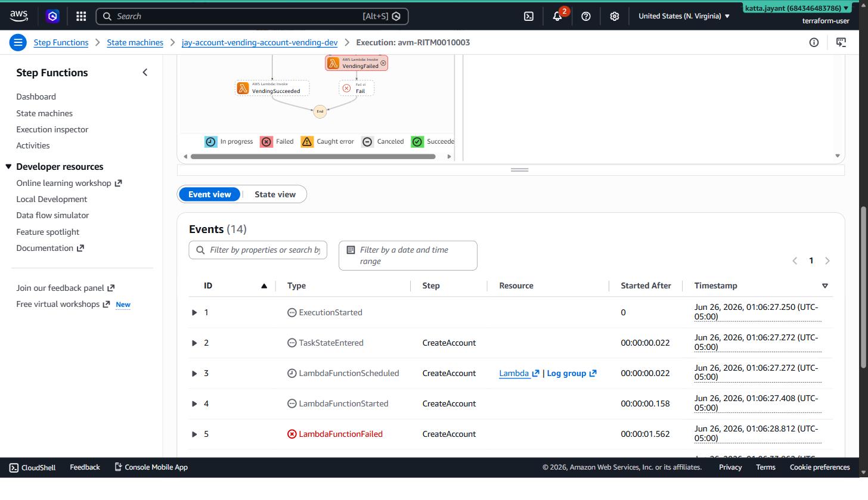Expand event row 1 ExecutionStarted
Image resolution: width=868 pixels, height=500 pixels.
[194, 312]
